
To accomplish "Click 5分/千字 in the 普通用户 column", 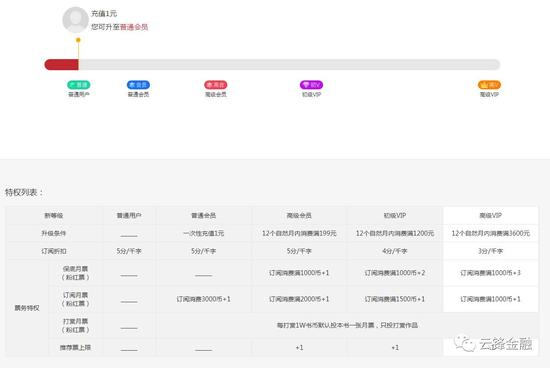I will tap(129, 251).
